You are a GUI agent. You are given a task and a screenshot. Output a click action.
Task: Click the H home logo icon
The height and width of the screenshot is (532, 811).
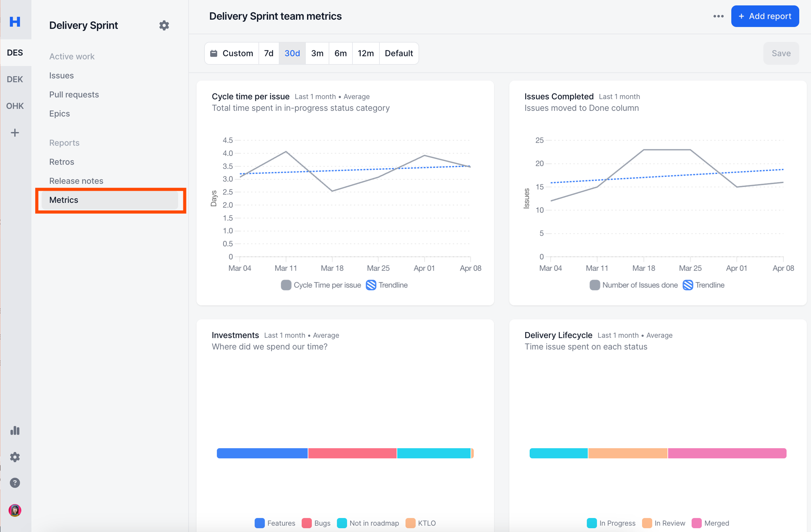[x=15, y=21]
